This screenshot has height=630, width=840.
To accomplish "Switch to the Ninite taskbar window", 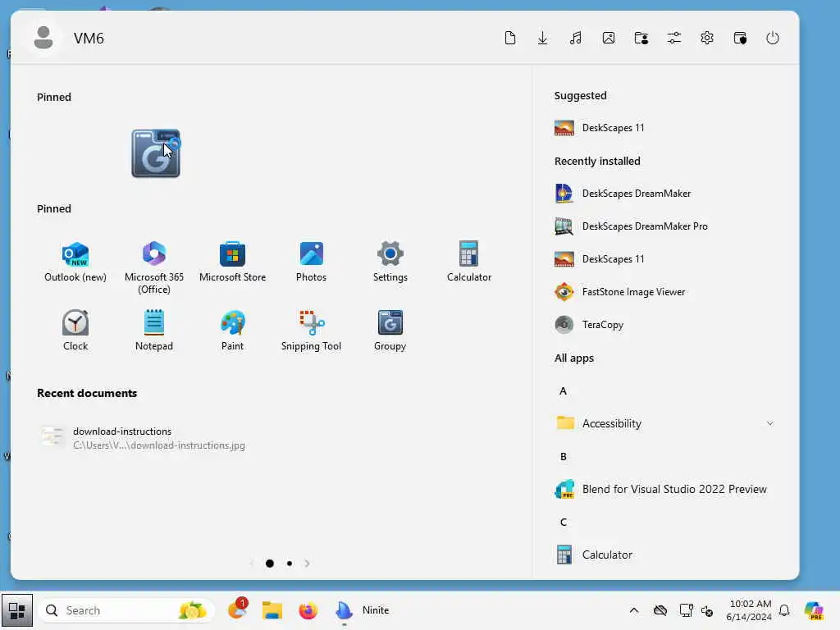I will pos(362,610).
